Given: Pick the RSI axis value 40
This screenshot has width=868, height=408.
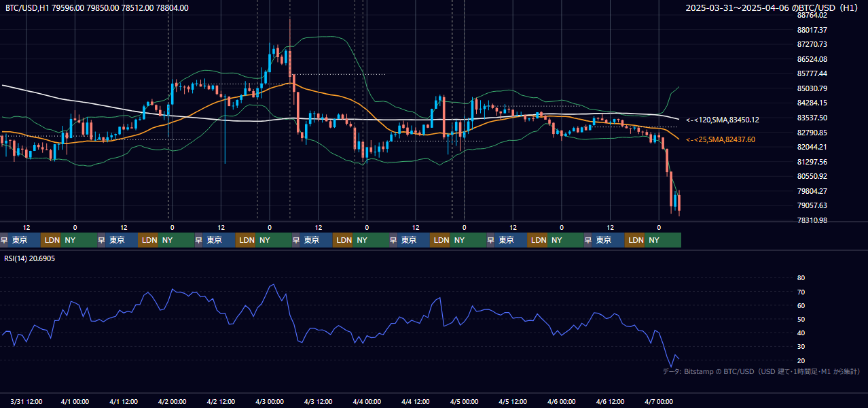Looking at the screenshot, I should click(x=801, y=333).
